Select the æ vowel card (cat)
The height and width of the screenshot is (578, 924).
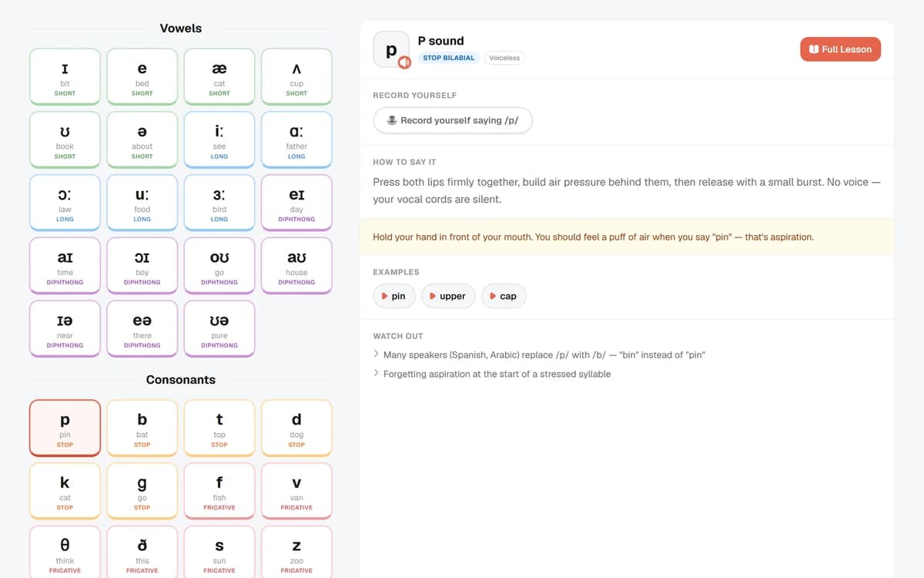219,76
